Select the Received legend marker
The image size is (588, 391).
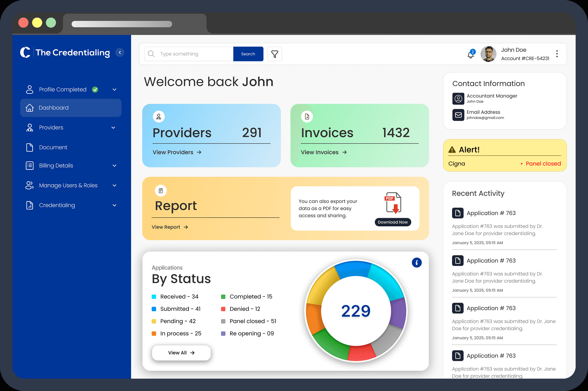tap(154, 296)
